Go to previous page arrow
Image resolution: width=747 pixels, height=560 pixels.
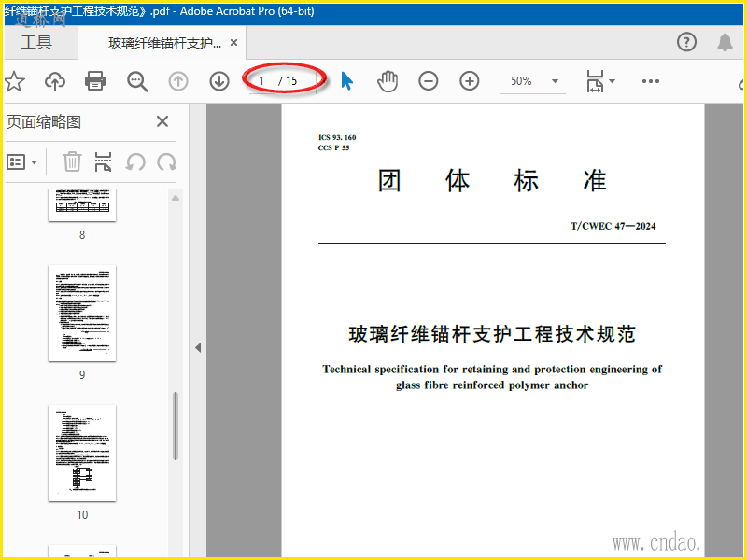pyautogui.click(x=178, y=81)
